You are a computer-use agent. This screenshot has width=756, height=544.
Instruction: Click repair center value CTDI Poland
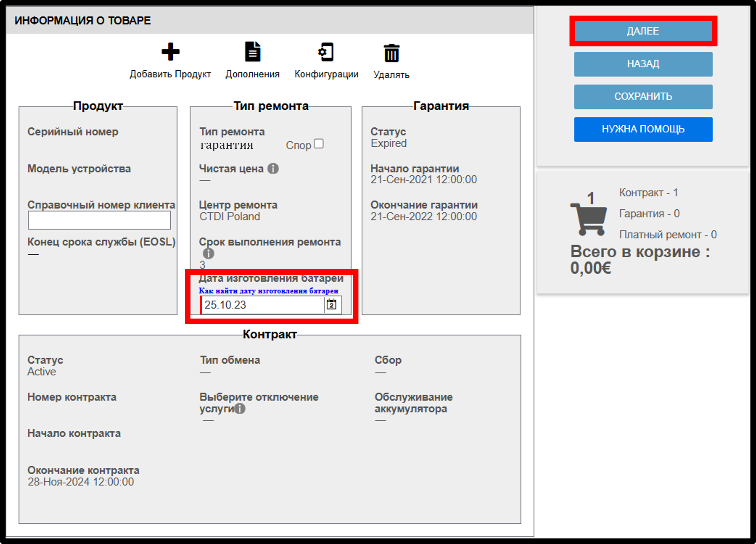click(x=230, y=216)
